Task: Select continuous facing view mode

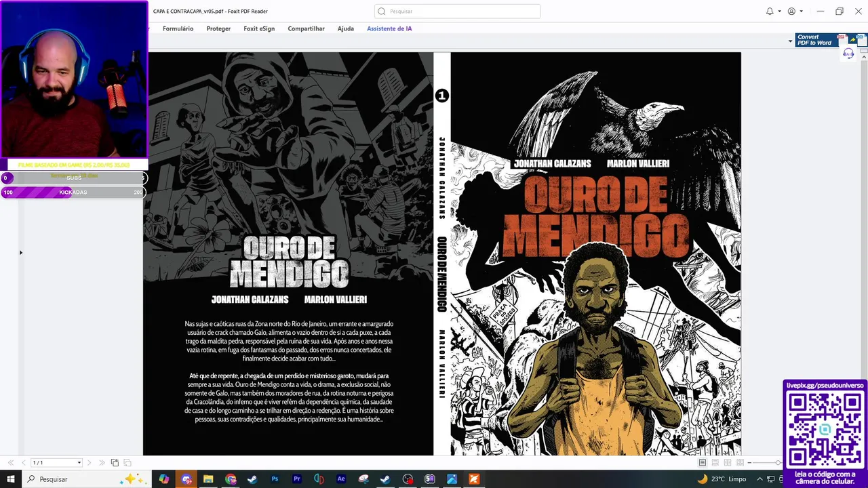Action: [740, 462]
